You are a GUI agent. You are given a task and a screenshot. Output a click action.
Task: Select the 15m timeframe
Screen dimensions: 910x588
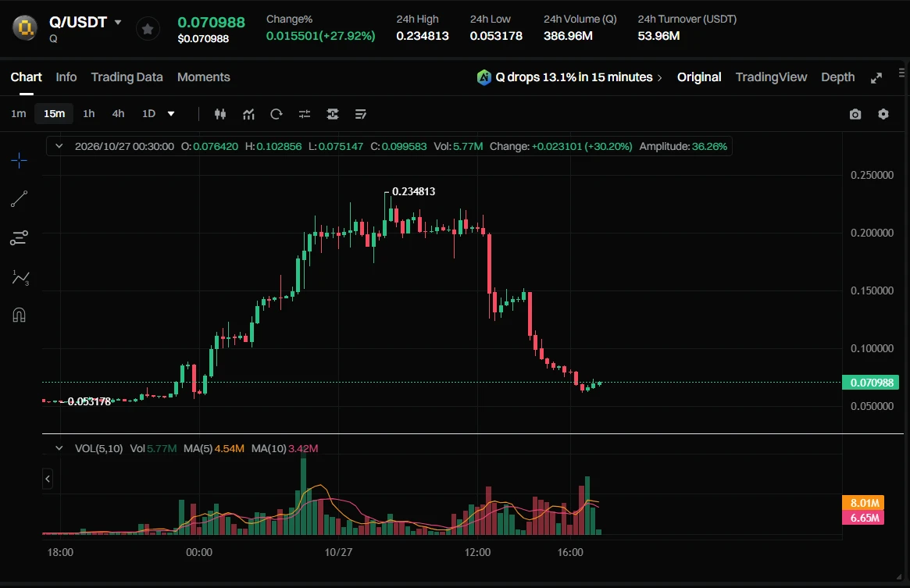pyautogui.click(x=55, y=114)
